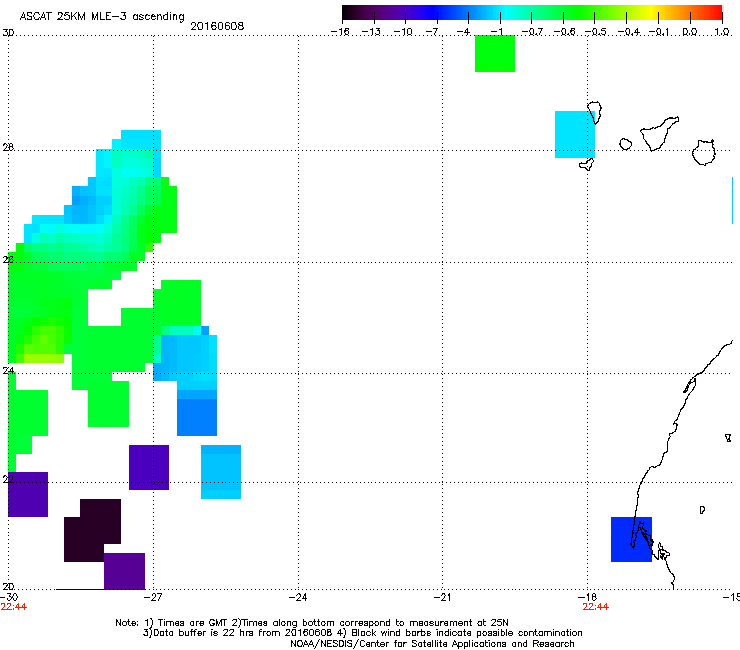Click the title "ASCAT 25KM MLE-3 ascending"
Image resolution: width=740 pixels, height=650 pixels.
102,16
